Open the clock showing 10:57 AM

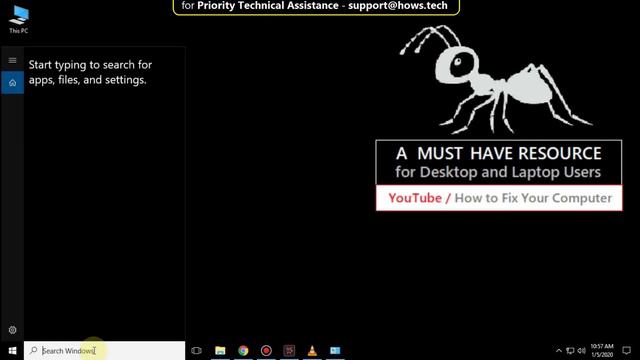(x=602, y=351)
